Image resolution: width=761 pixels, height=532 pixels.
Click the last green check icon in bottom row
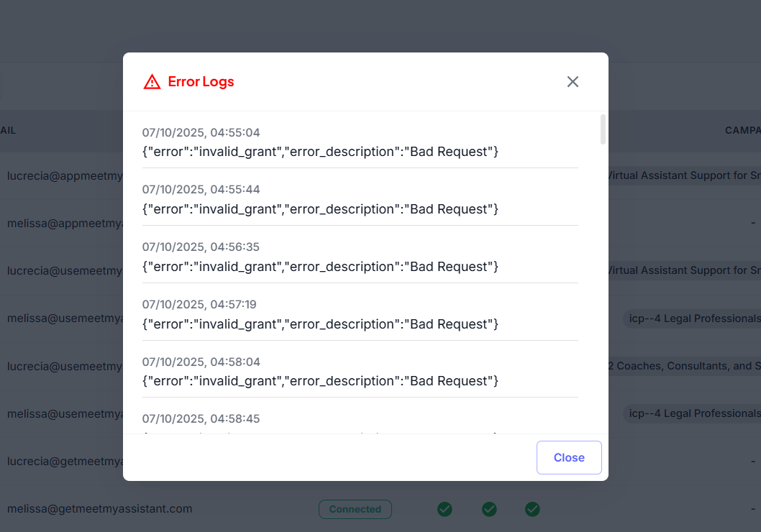pyautogui.click(x=532, y=509)
